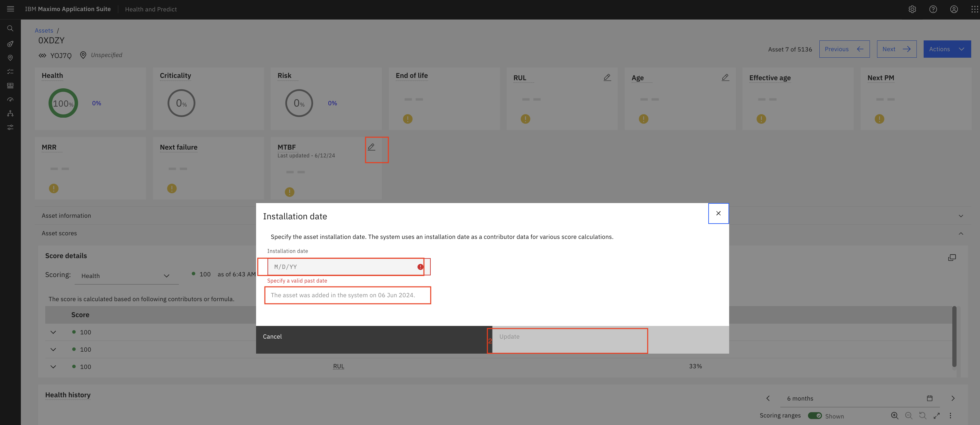
Task: Go to Previous asset
Action: coord(844,49)
